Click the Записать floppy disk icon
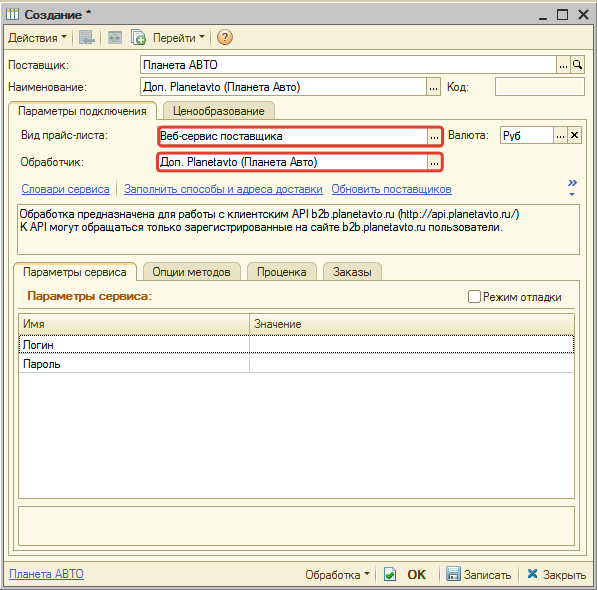The image size is (597, 590). pos(453,574)
